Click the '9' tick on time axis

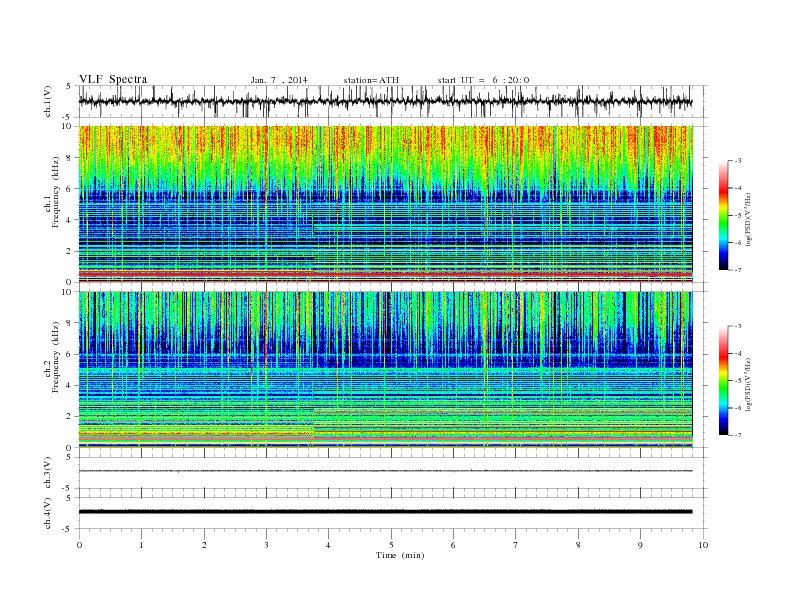coord(640,545)
